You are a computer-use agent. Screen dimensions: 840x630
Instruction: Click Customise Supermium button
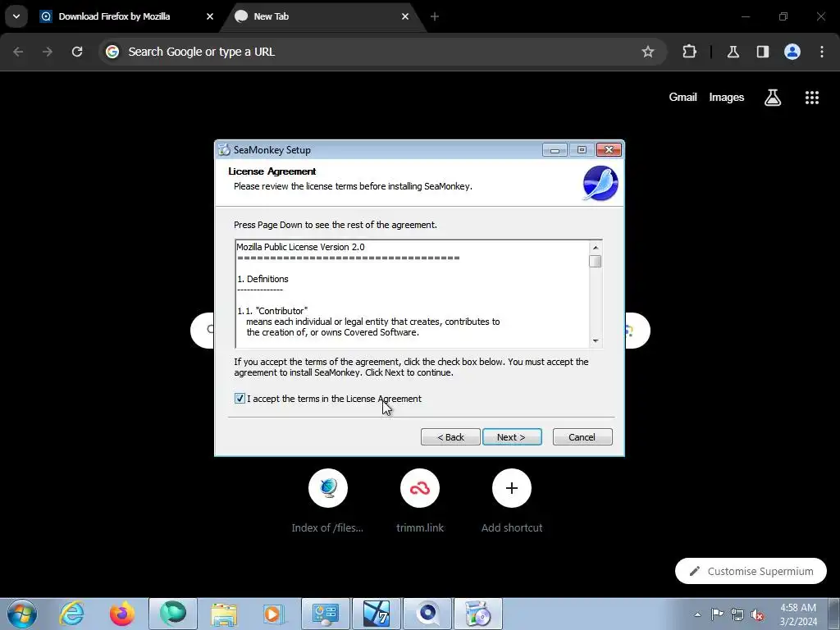(x=751, y=571)
